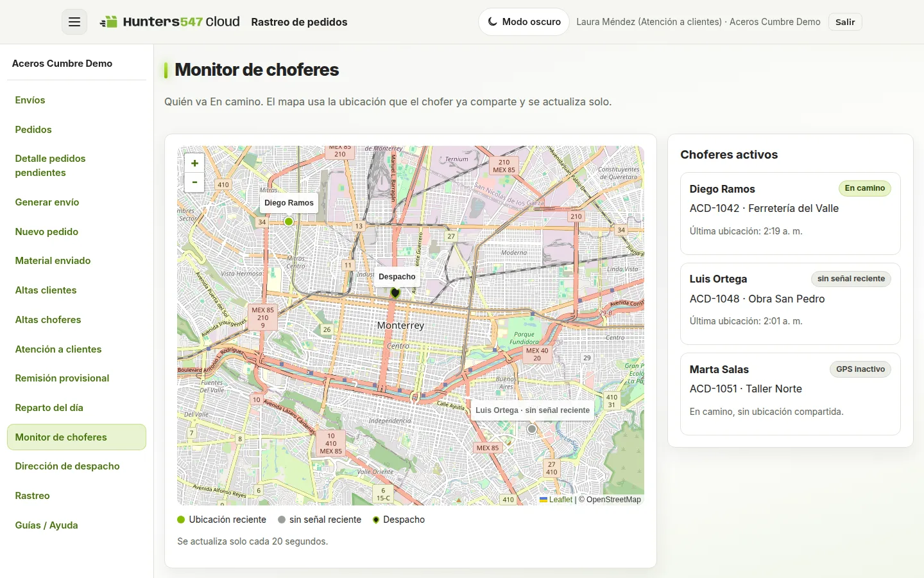Select the Marta Salas driver card
924x578 pixels.
click(791, 394)
